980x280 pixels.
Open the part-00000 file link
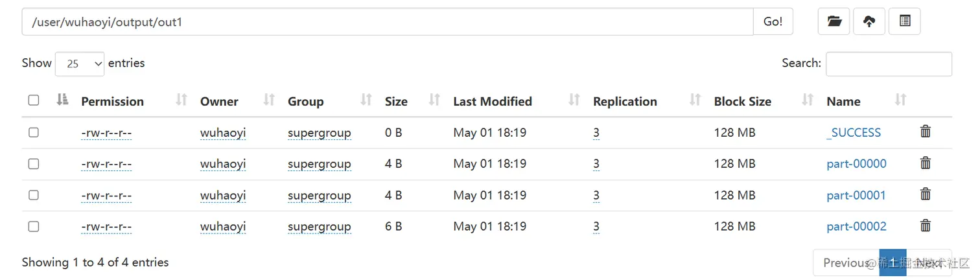(x=856, y=163)
